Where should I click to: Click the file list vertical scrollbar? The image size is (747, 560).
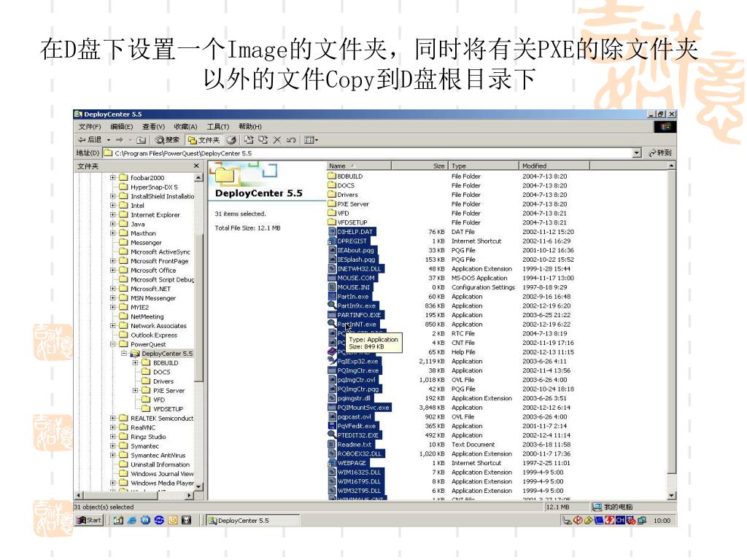point(671,330)
